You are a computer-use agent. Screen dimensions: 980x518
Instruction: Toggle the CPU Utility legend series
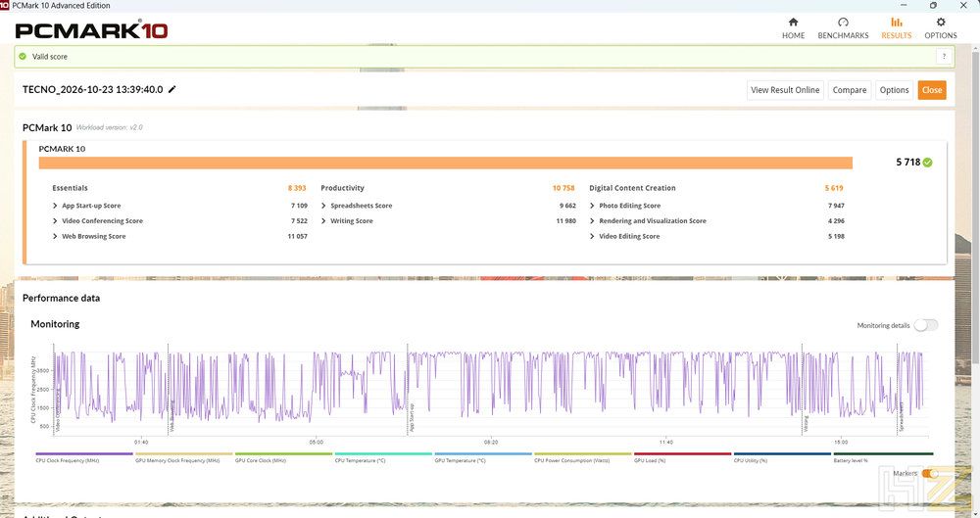[782, 457]
